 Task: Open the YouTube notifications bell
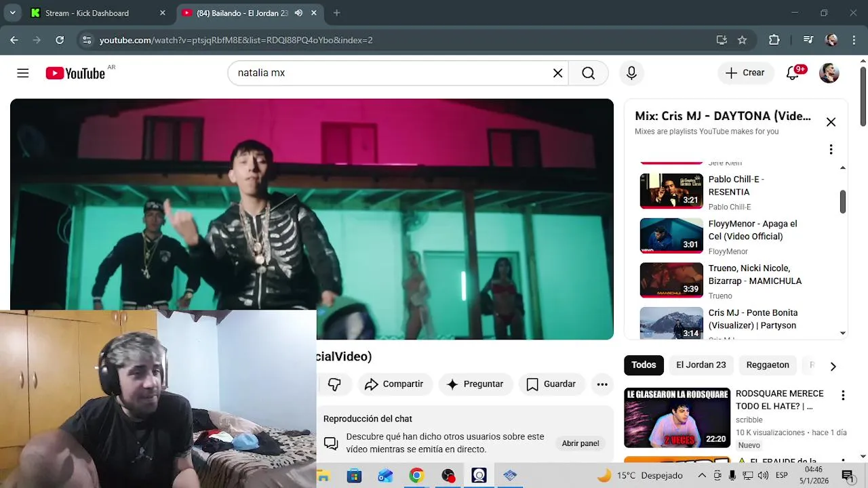point(793,73)
